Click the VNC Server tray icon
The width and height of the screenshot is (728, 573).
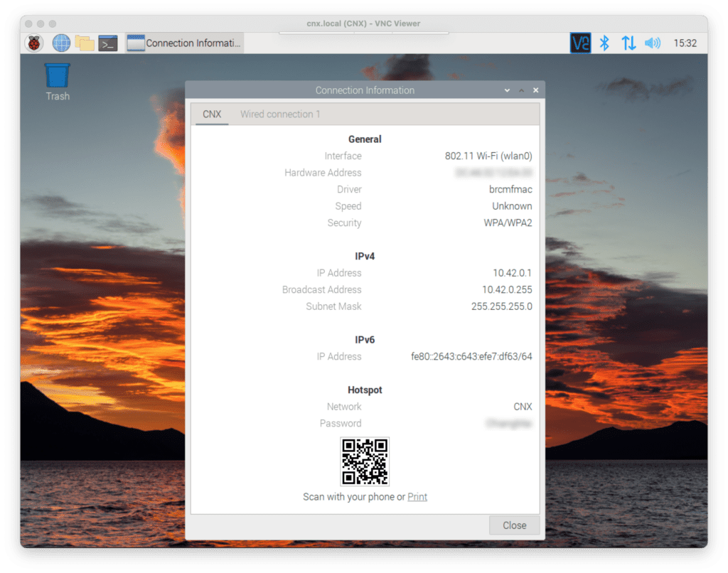(580, 43)
